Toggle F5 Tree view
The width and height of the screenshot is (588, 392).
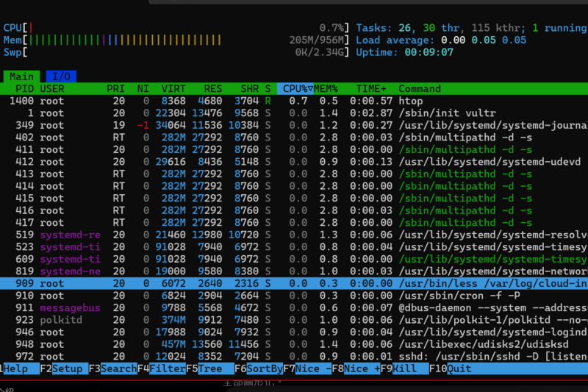click(210, 368)
